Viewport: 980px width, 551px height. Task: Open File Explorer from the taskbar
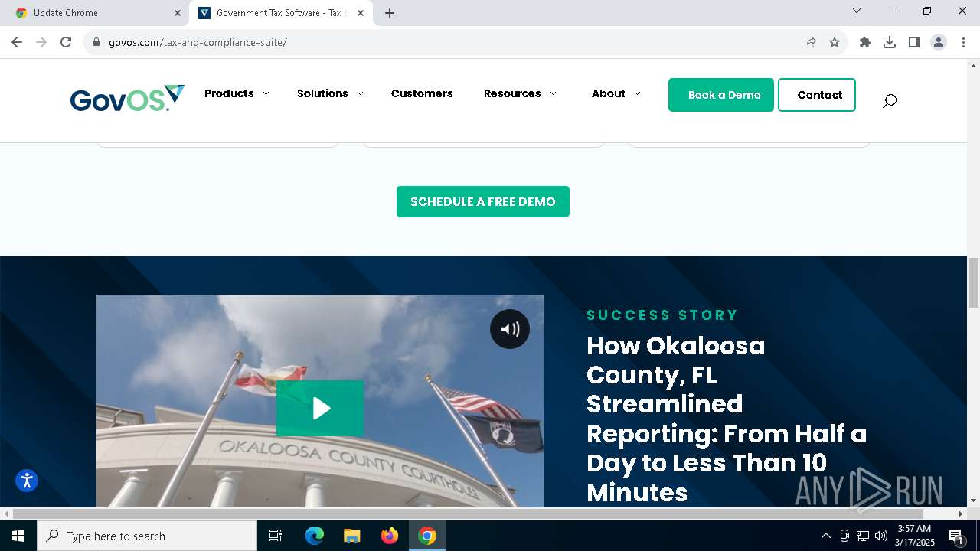click(x=351, y=536)
